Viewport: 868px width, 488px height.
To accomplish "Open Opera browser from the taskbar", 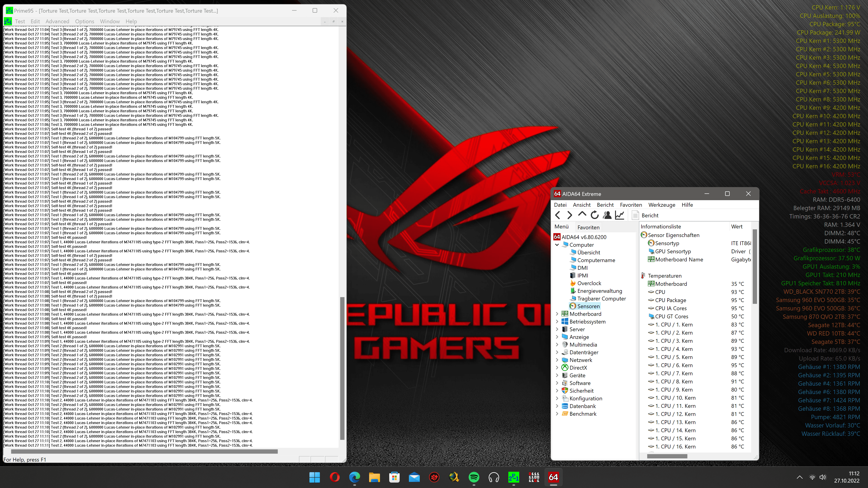I will (335, 477).
